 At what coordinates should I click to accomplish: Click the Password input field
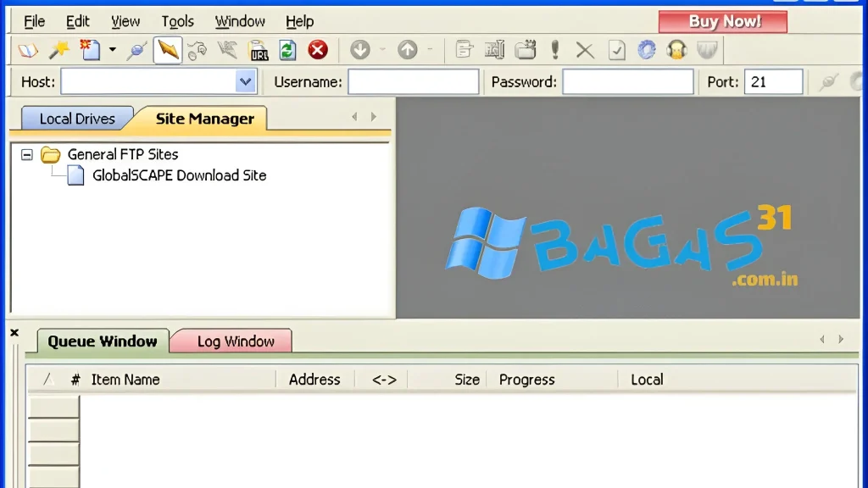628,82
